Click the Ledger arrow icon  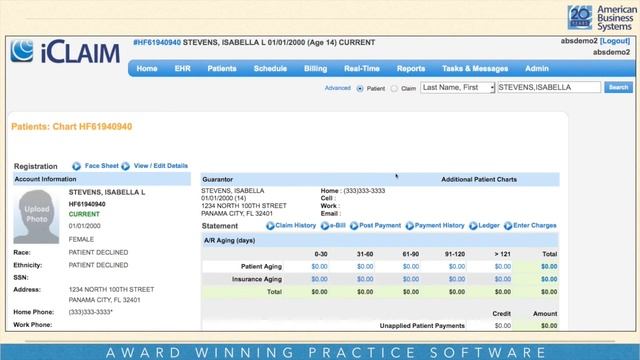point(473,226)
